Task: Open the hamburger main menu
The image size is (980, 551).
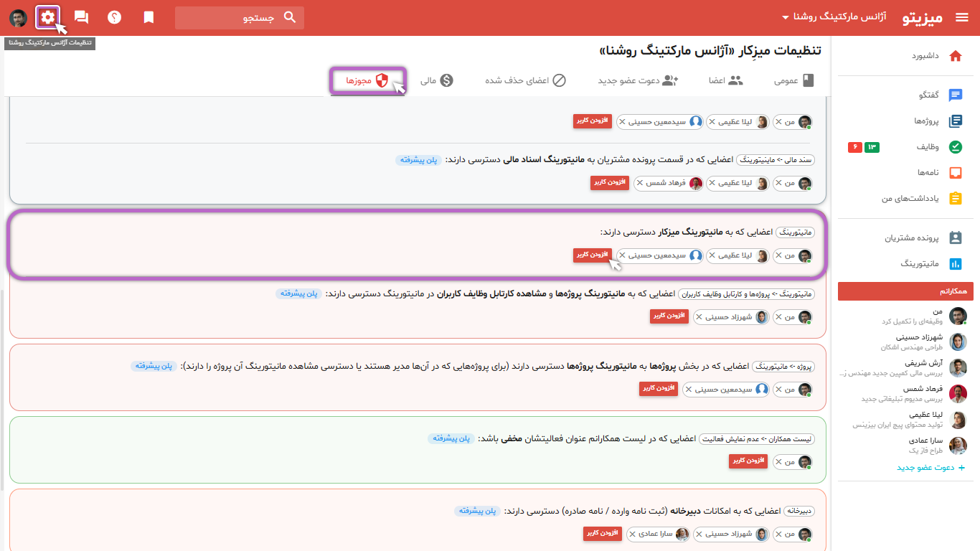Action: click(x=962, y=18)
